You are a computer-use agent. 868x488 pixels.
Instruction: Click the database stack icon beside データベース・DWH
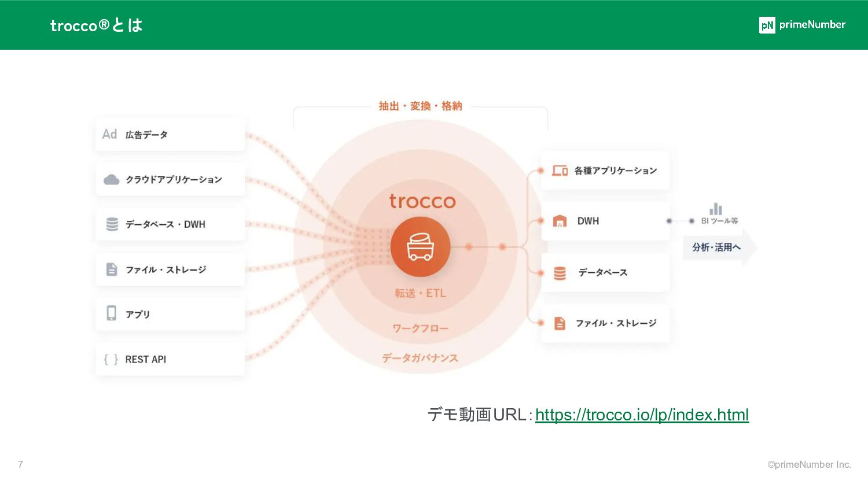[112, 224]
